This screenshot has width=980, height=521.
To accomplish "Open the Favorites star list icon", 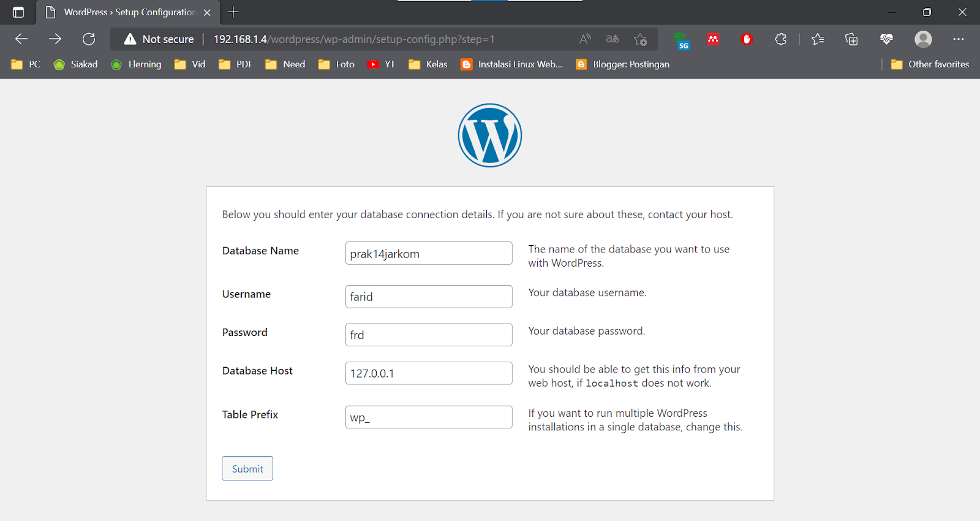I will click(x=818, y=39).
